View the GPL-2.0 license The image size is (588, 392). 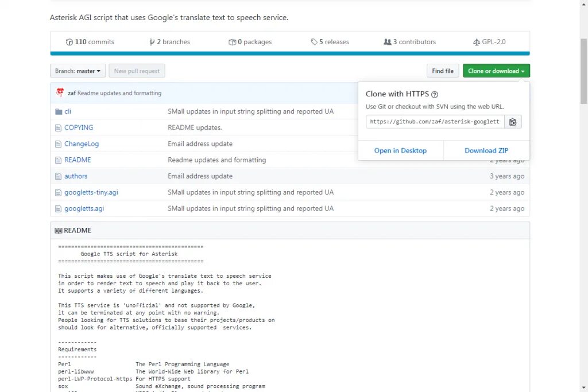489,42
